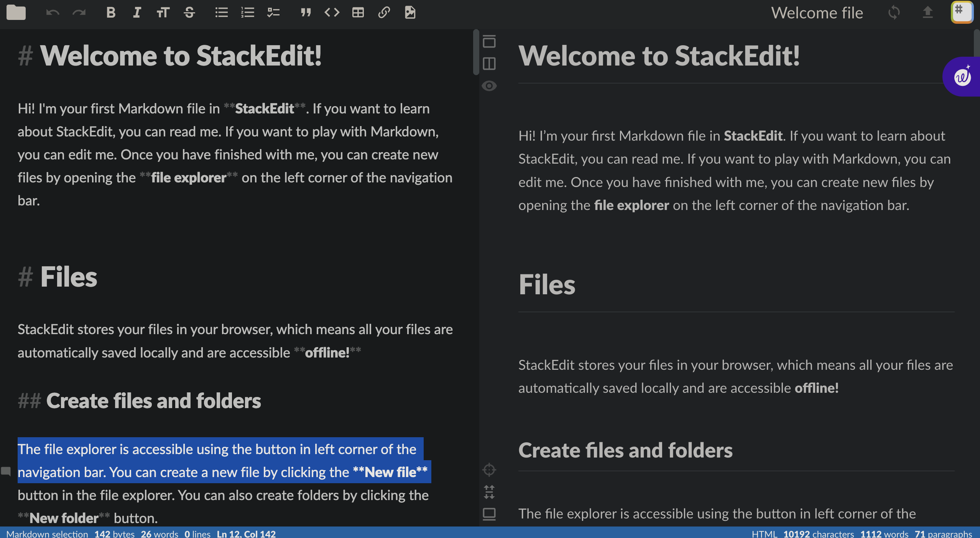The width and height of the screenshot is (980, 538).
Task: Toggle the side preview split button
Action: pos(489,64)
